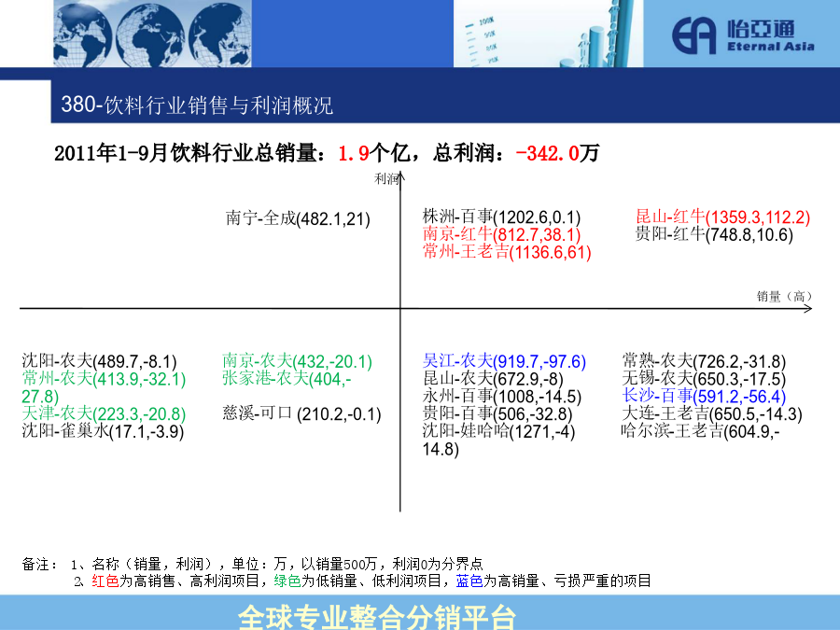Select the entry 常熟-农夫(726.2,-31.8)
Screen dimensions: 840x630
click(x=704, y=361)
